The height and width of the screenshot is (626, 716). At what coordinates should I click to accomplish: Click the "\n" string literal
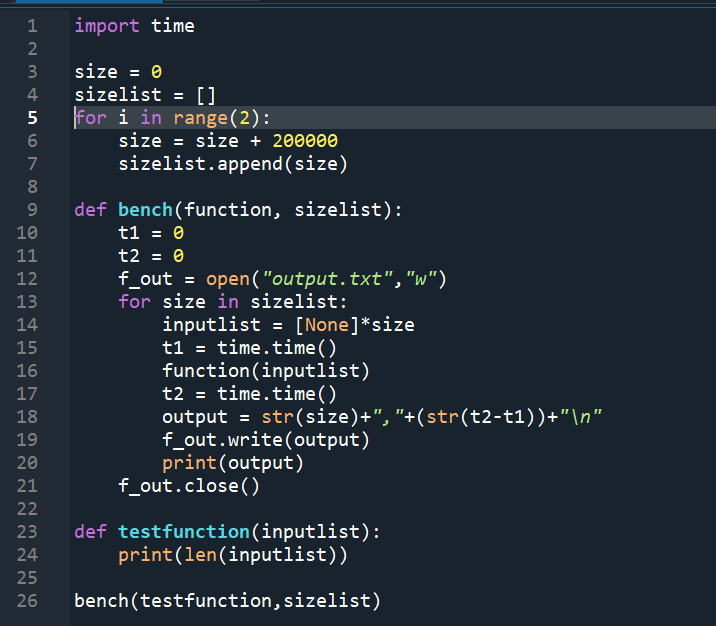click(580, 417)
